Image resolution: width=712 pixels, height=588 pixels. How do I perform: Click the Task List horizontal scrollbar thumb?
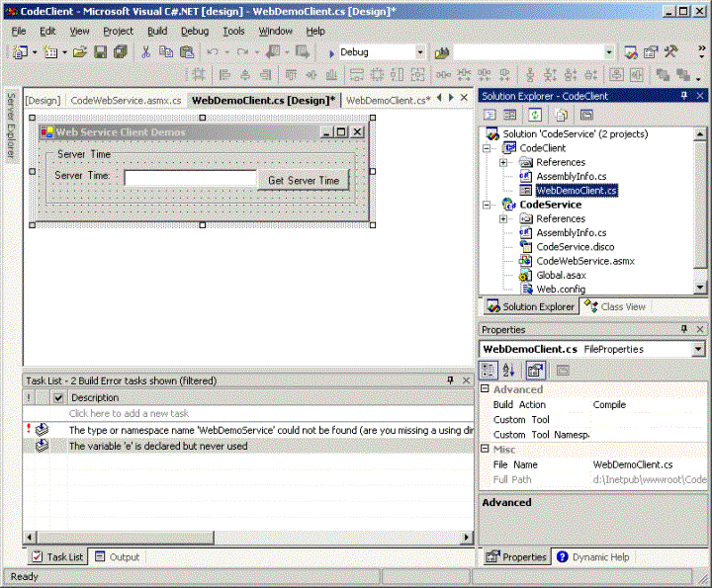[x=126, y=538]
